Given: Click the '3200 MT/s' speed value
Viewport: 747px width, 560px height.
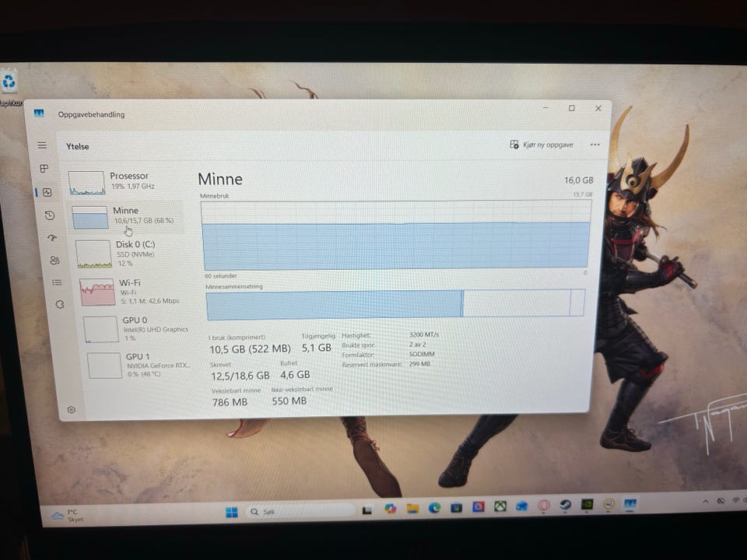Looking at the screenshot, I should (424, 334).
